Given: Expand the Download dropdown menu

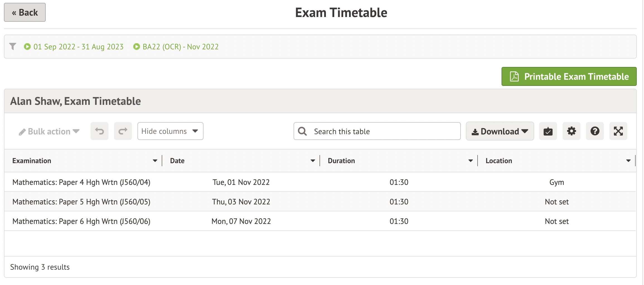Looking at the screenshot, I should click(x=500, y=131).
